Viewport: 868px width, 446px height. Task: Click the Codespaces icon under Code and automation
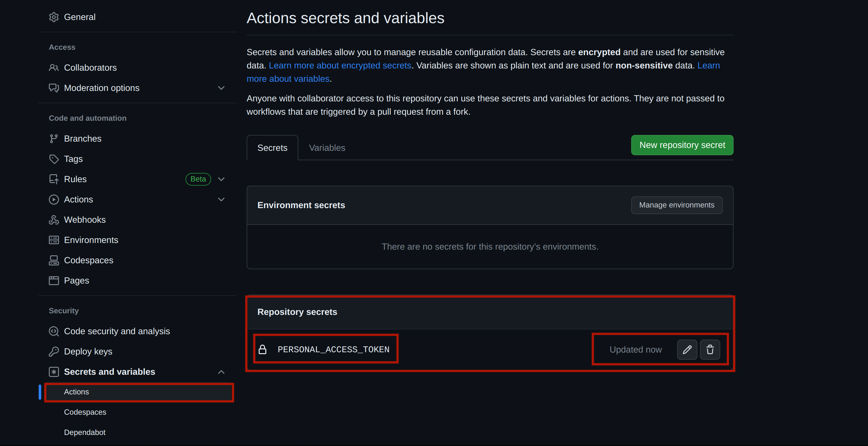54,260
